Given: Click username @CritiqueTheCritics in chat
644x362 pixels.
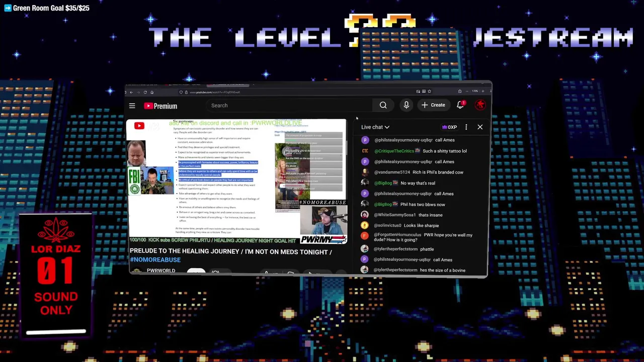Looking at the screenshot, I should [x=394, y=151].
